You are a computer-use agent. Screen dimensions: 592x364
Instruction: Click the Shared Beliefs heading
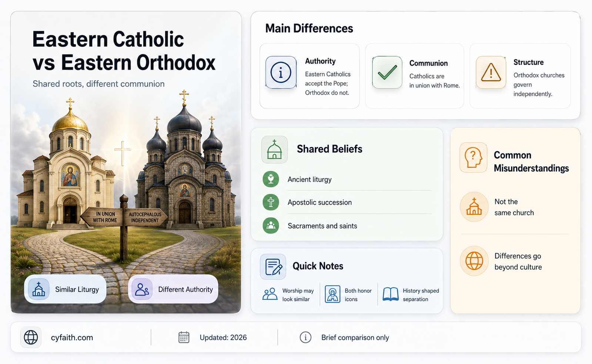click(330, 149)
